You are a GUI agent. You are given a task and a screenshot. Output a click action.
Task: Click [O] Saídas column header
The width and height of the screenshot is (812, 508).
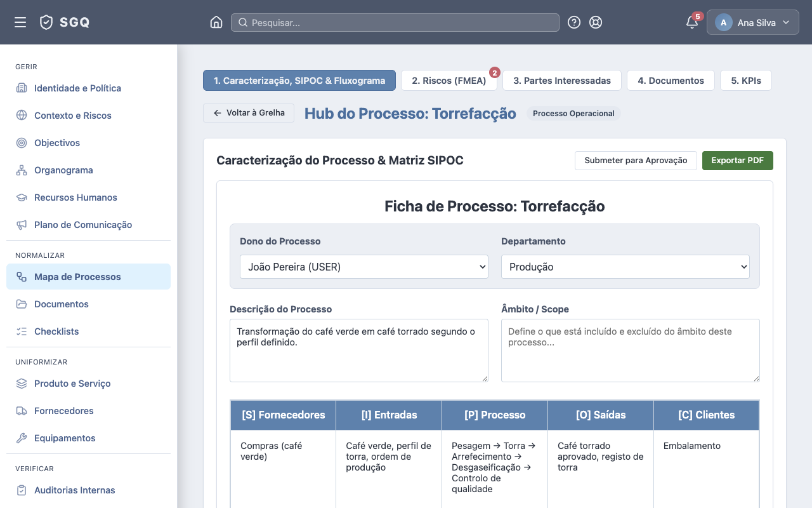pos(601,415)
